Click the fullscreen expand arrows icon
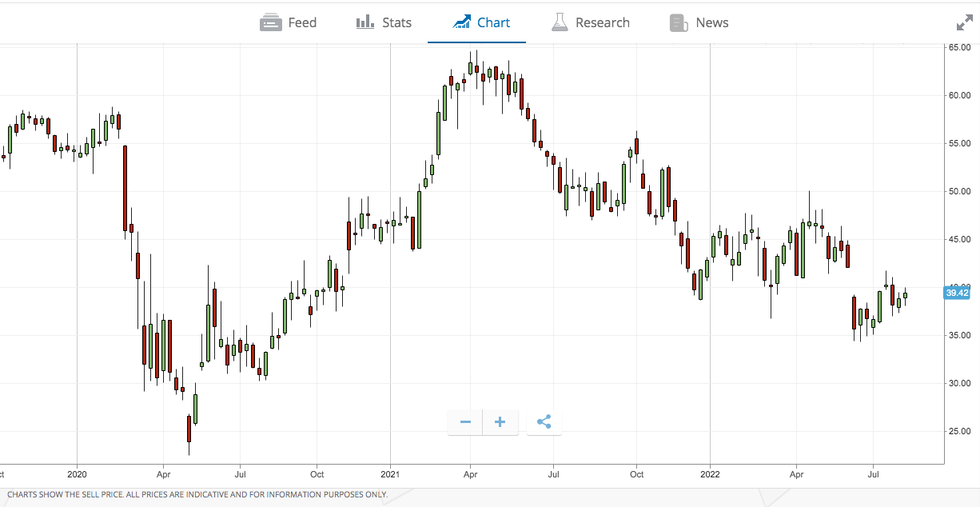Viewport: 980px width, 507px height. point(963,22)
